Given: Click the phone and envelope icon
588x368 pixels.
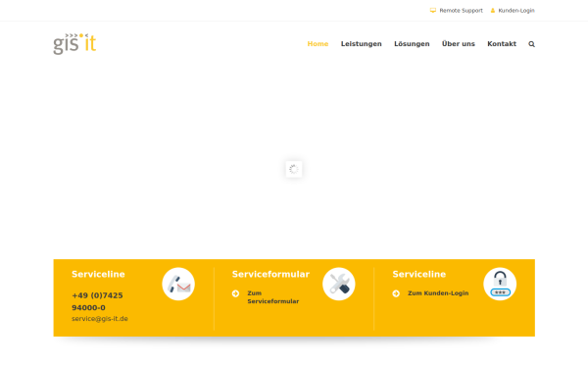Looking at the screenshot, I should point(178,284).
